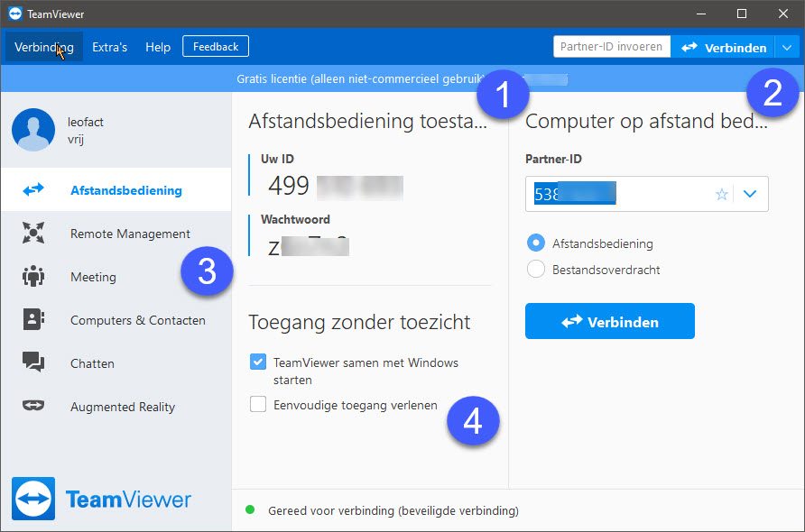This screenshot has height=532, width=805.
Task: Click the Chatten speech bubbles icon
Action: coord(33,362)
